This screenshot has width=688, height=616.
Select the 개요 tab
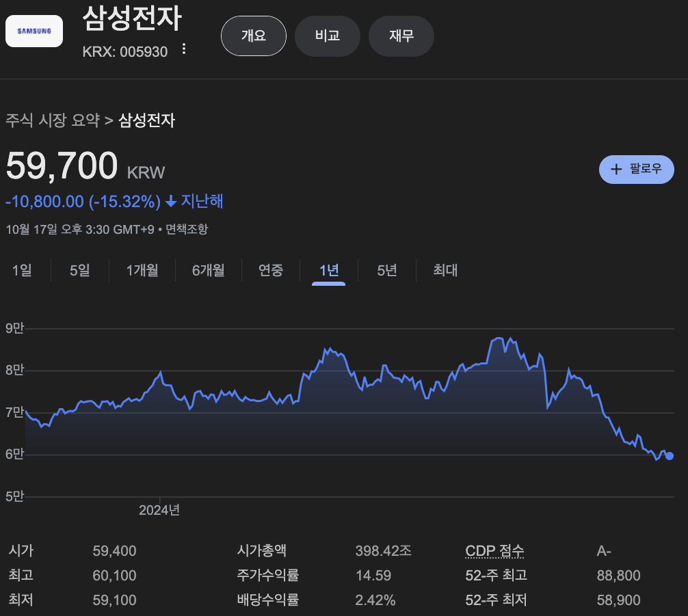(253, 36)
